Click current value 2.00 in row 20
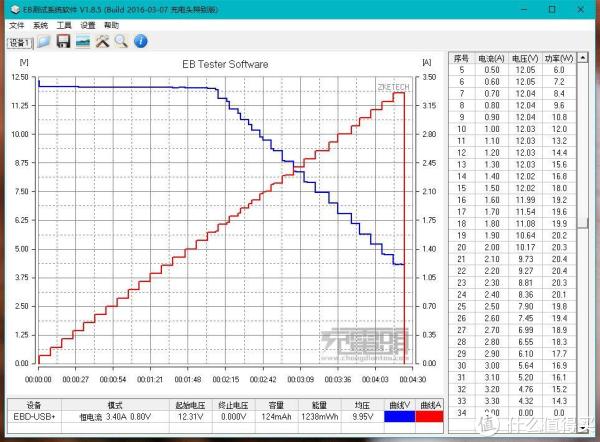Viewport: 600px width, 442px height. point(491,247)
